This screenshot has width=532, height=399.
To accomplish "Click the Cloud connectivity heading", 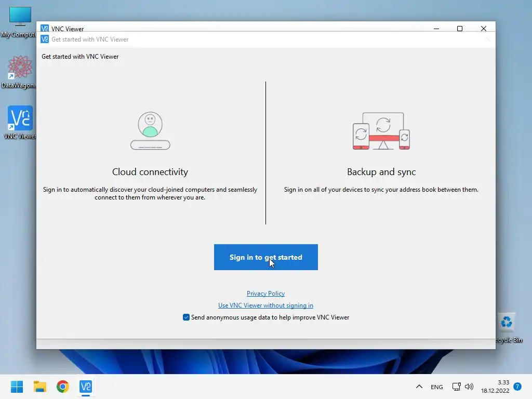I will (150, 172).
